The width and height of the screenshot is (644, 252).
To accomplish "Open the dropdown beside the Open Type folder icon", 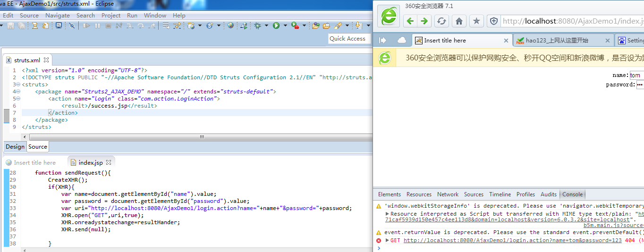I will pyautogui.click(x=347, y=25).
